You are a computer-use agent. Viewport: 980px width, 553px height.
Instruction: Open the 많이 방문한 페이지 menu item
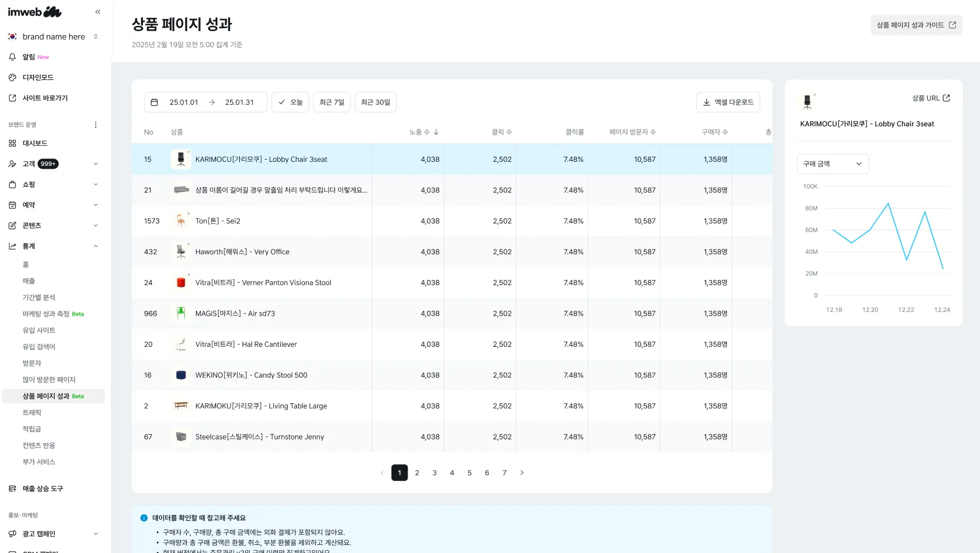pos(49,380)
